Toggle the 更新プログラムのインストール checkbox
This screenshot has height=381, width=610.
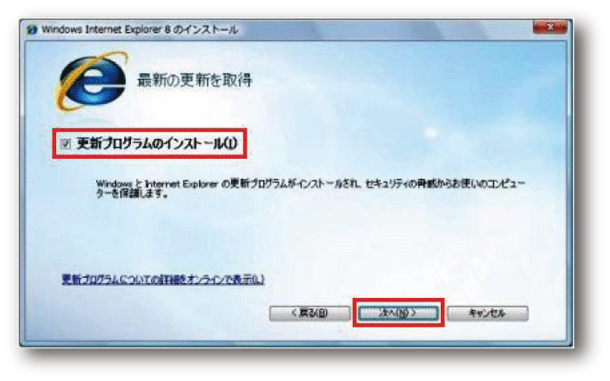click(65, 144)
